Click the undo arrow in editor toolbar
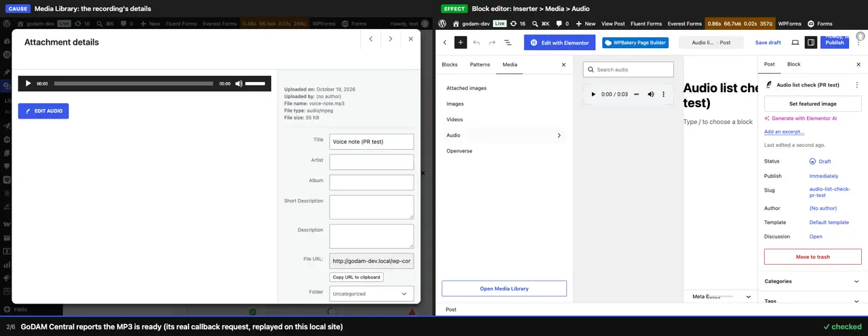 (477, 42)
